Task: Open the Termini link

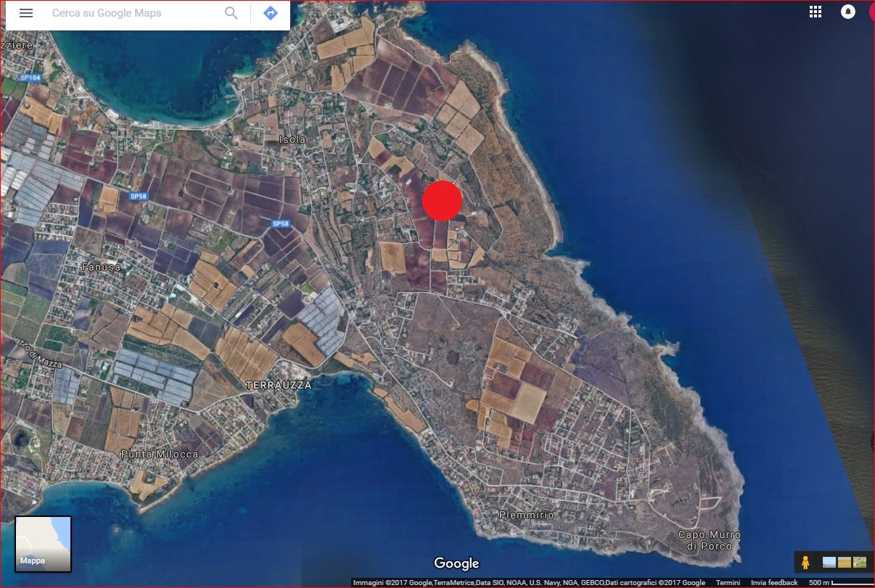Action: (728, 582)
